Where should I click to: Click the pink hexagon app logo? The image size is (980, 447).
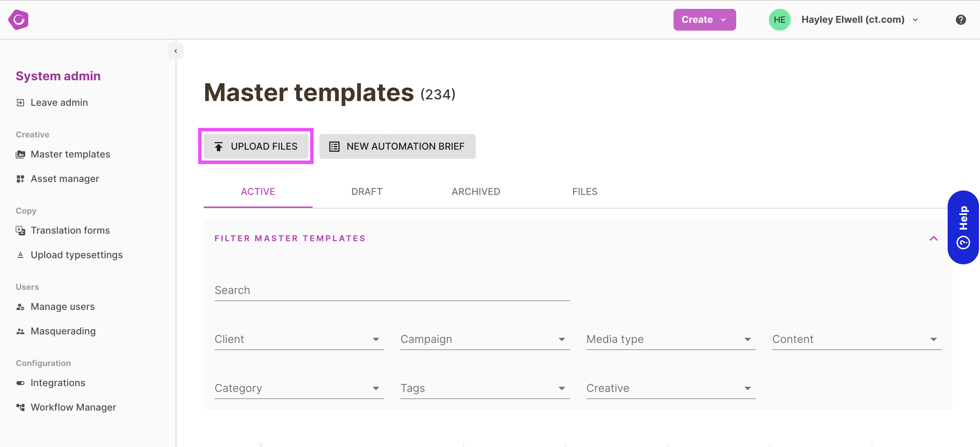(x=18, y=19)
